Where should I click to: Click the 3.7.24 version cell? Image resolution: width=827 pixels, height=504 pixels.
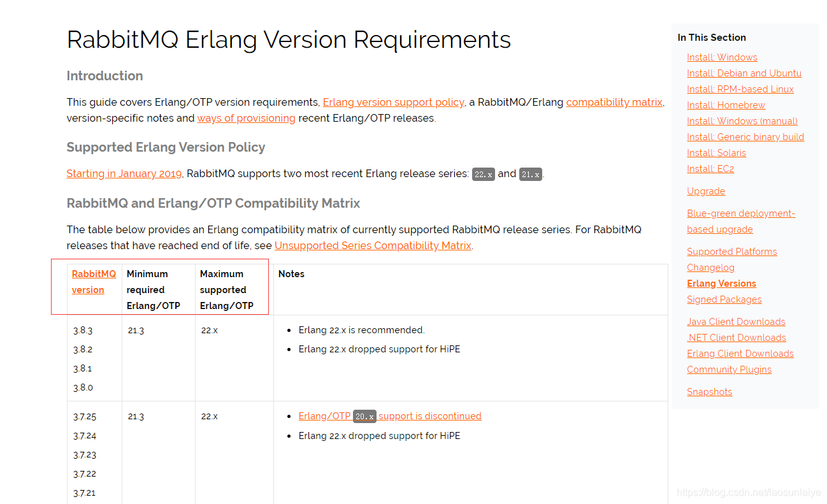point(85,436)
